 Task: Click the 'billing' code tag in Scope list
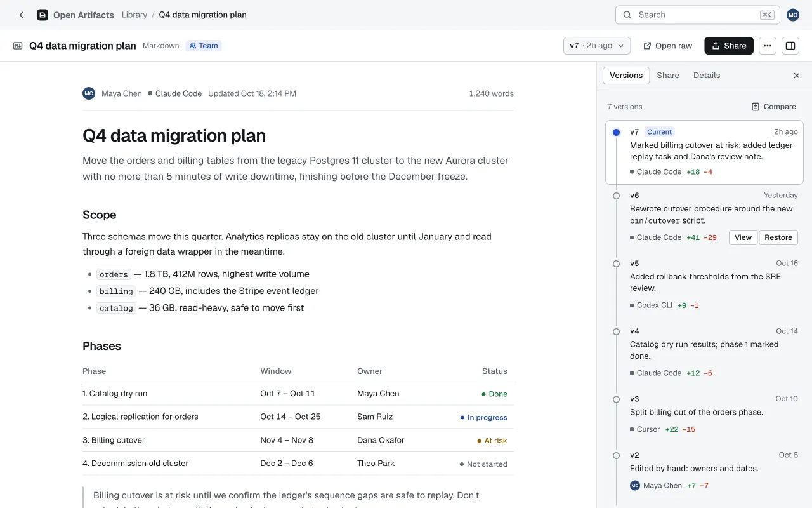(x=116, y=291)
